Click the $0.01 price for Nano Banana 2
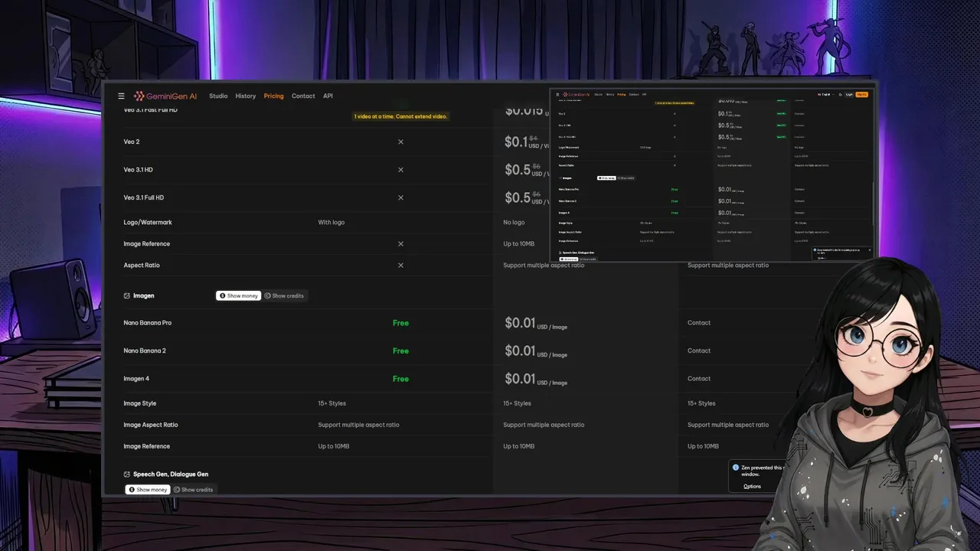 [520, 350]
